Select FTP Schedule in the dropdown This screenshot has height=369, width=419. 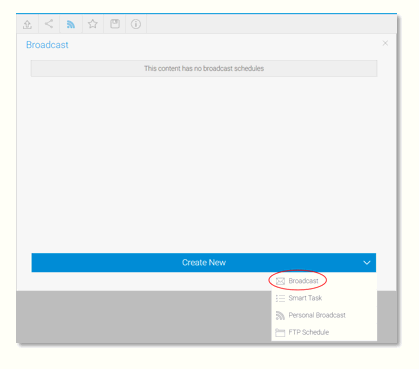[x=309, y=332]
